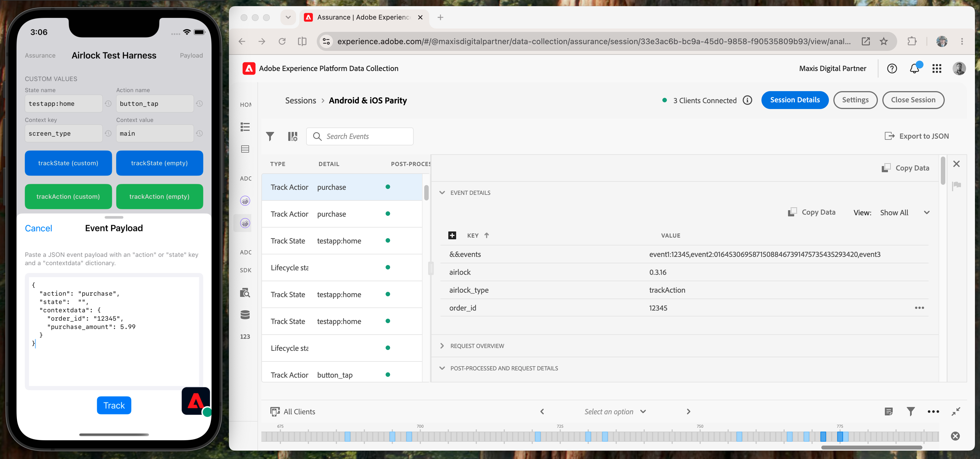Open the selected Analytics sidebar icon
Viewport: 980px width, 459px height.
(x=245, y=223)
